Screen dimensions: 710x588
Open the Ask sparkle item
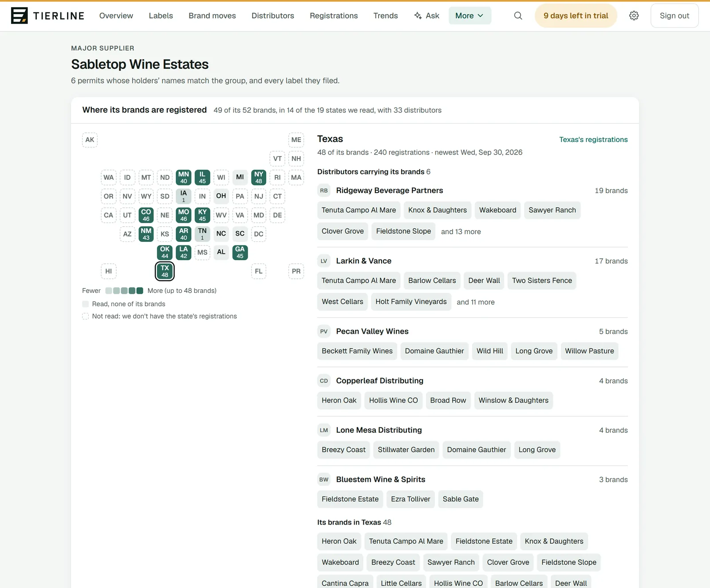[x=426, y=16]
